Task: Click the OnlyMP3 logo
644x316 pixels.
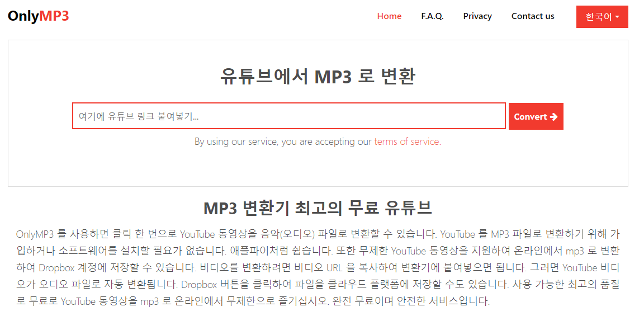Action: (38, 16)
